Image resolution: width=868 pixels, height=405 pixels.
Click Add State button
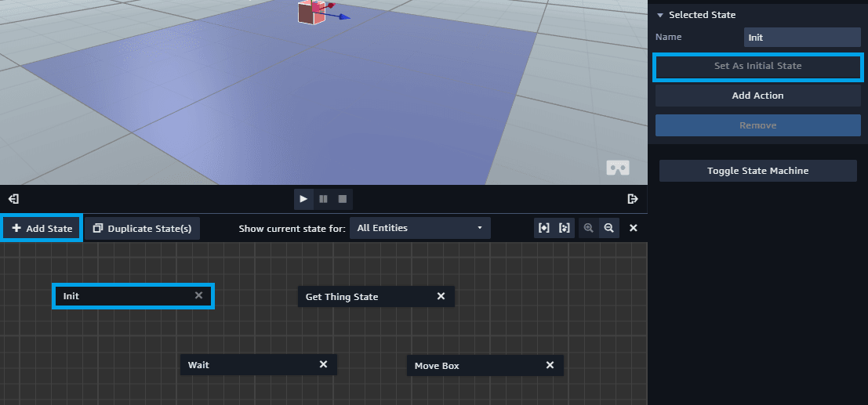pos(42,229)
